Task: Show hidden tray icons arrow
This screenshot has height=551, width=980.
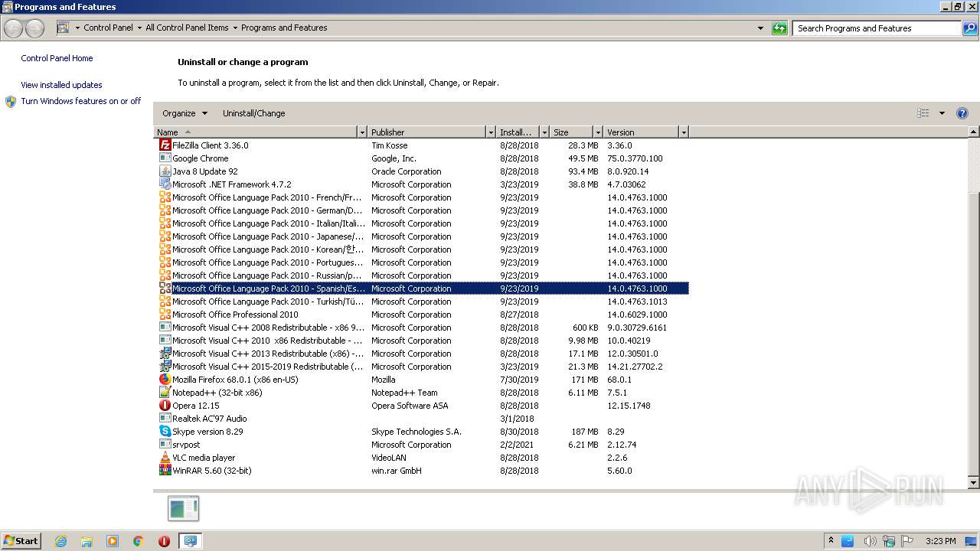Action: (831, 541)
